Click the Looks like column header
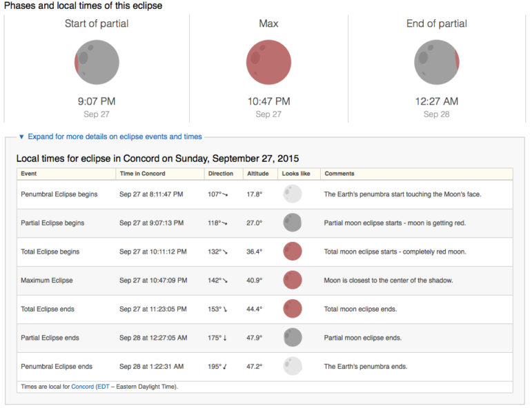This screenshot has width=532, height=408. 296,174
